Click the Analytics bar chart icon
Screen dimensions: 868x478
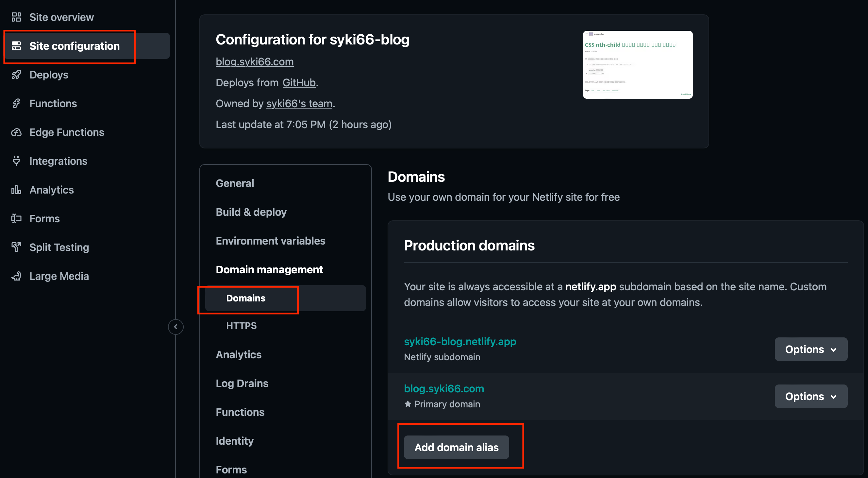click(16, 190)
